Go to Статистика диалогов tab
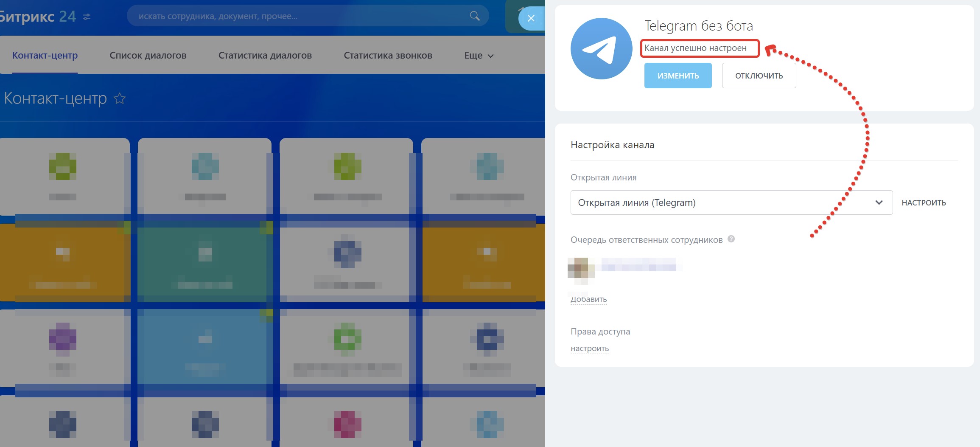Viewport: 980px width, 447px height. (x=265, y=56)
